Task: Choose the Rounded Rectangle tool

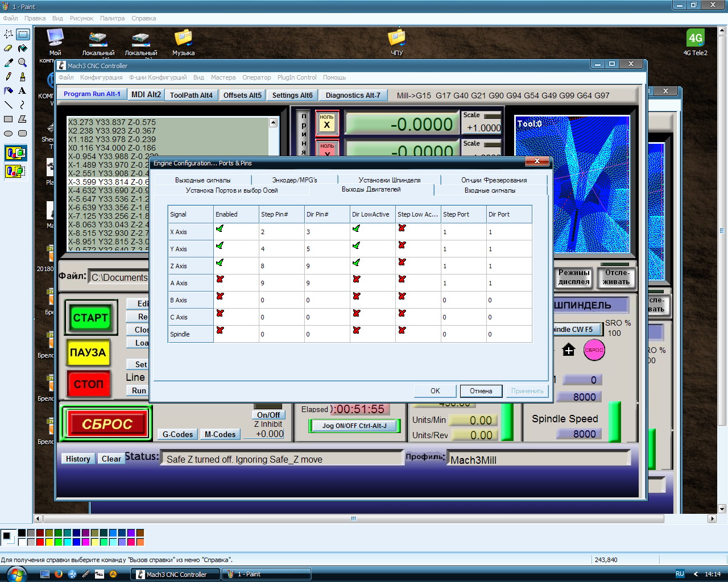Action: pos(23,134)
